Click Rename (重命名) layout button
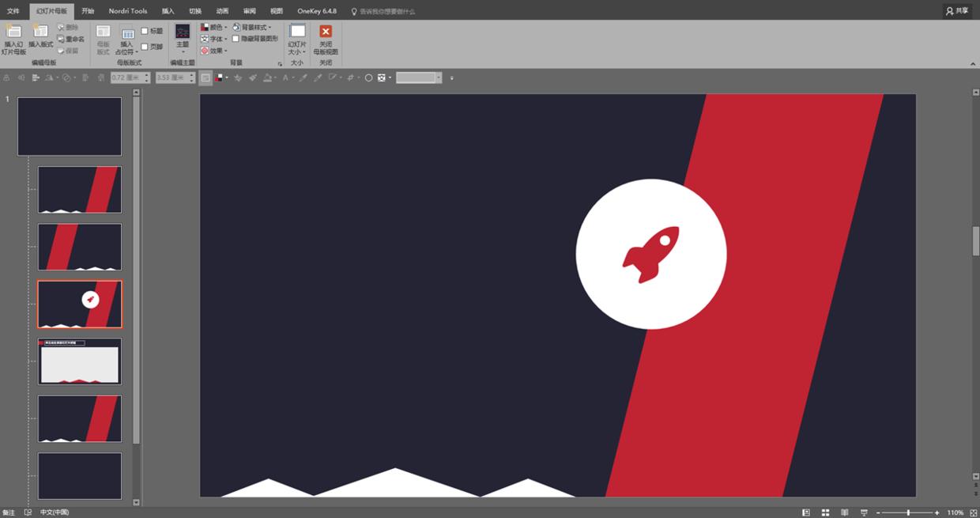The image size is (980, 518). 71,39
